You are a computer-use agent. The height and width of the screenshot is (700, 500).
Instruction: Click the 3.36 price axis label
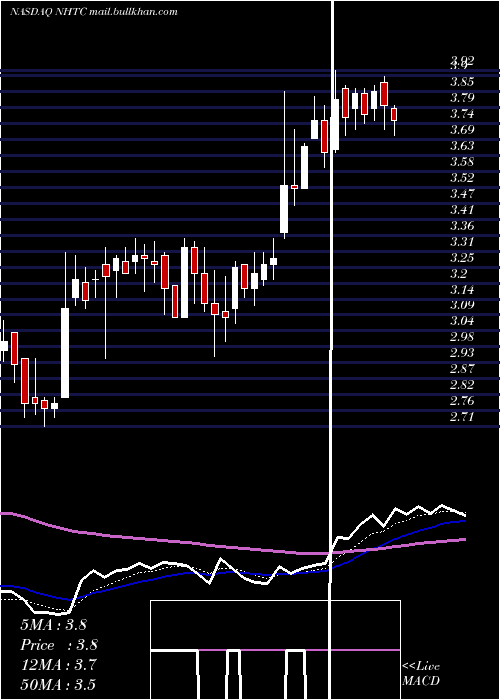pos(462,226)
